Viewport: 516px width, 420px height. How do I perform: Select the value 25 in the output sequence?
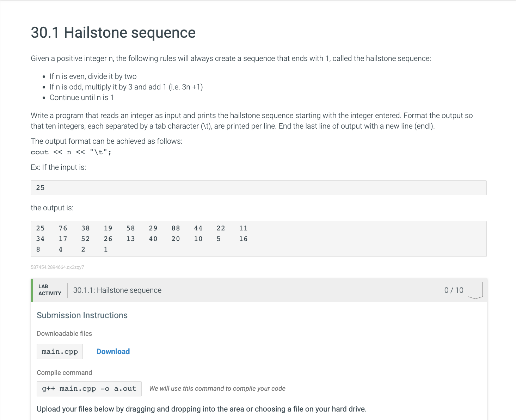[x=40, y=228]
